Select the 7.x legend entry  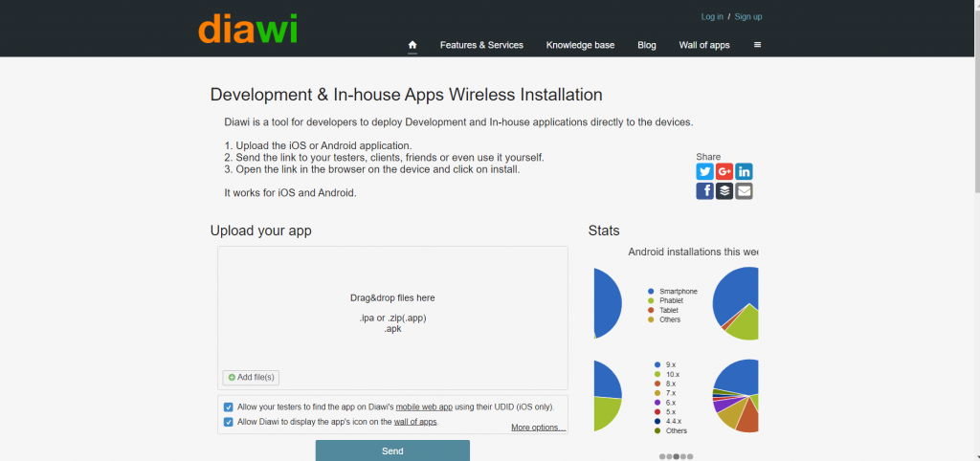pos(665,393)
